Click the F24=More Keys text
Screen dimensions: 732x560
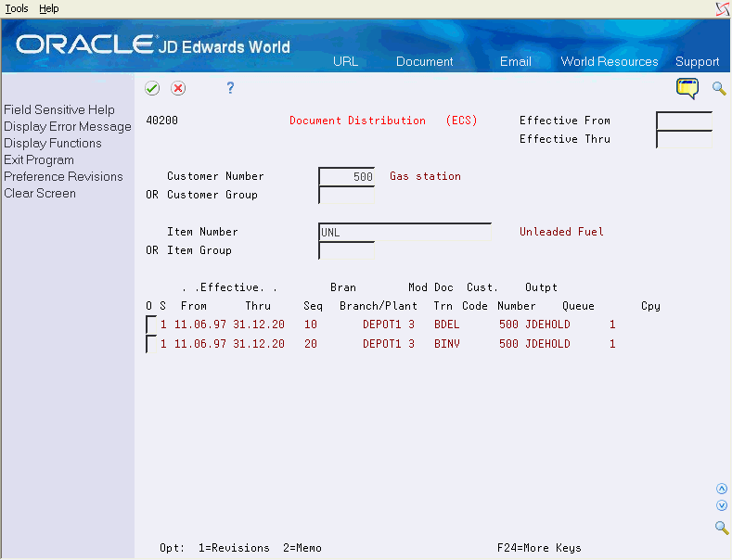tap(539, 548)
